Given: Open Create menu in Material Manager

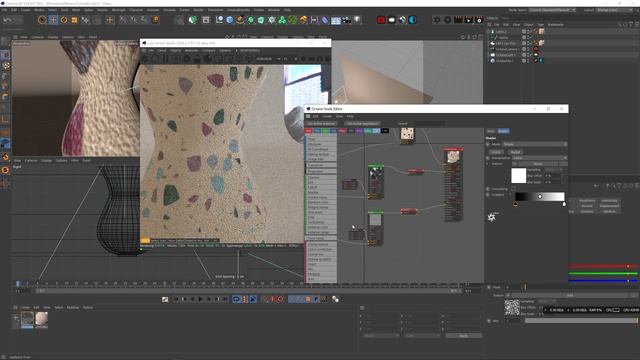Looking at the screenshot, I should [x=25, y=307].
